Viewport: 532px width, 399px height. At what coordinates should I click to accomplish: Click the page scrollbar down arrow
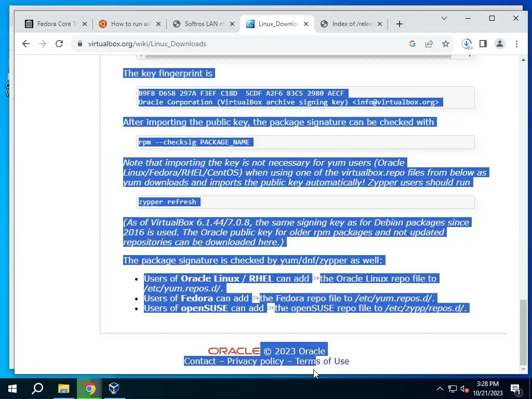pos(523,369)
